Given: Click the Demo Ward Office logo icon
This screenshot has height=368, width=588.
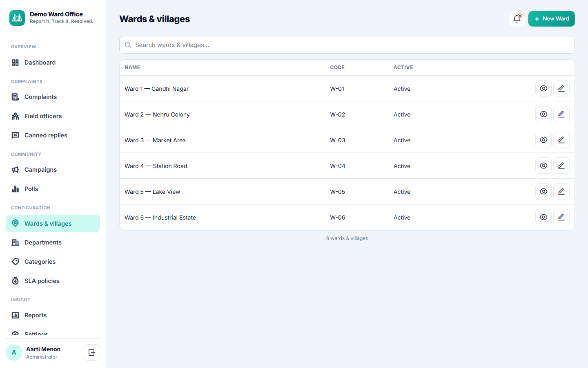Looking at the screenshot, I should [17, 18].
